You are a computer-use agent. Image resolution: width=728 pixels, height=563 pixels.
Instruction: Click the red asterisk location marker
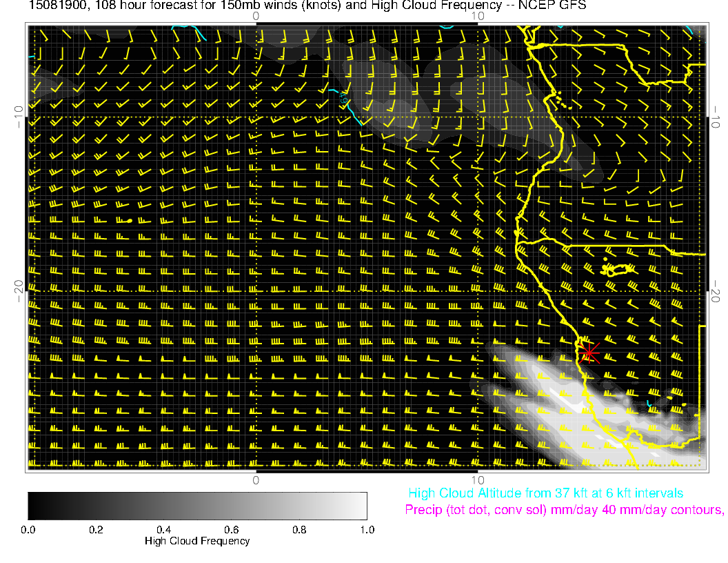coord(589,353)
